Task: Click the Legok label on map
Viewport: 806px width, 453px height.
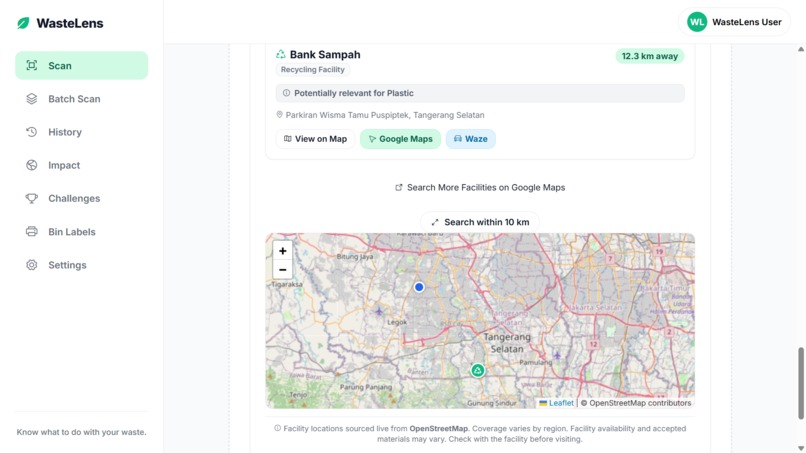Action: click(397, 322)
